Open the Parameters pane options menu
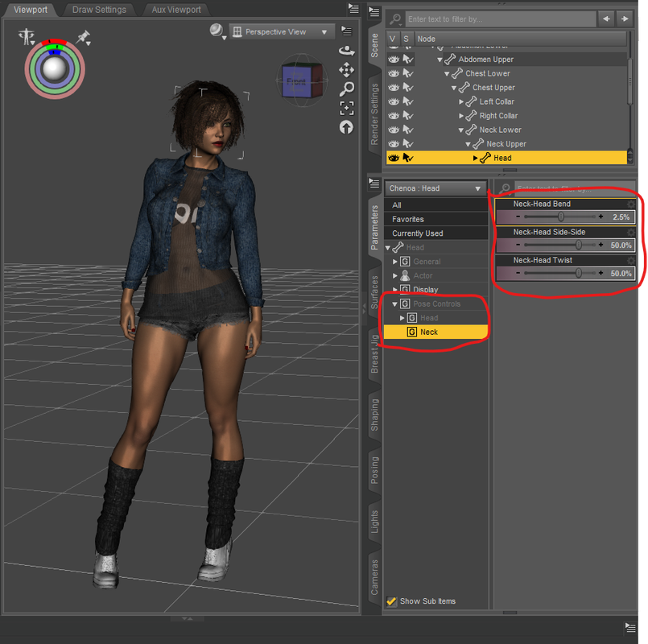648x644 pixels. pos(374,183)
